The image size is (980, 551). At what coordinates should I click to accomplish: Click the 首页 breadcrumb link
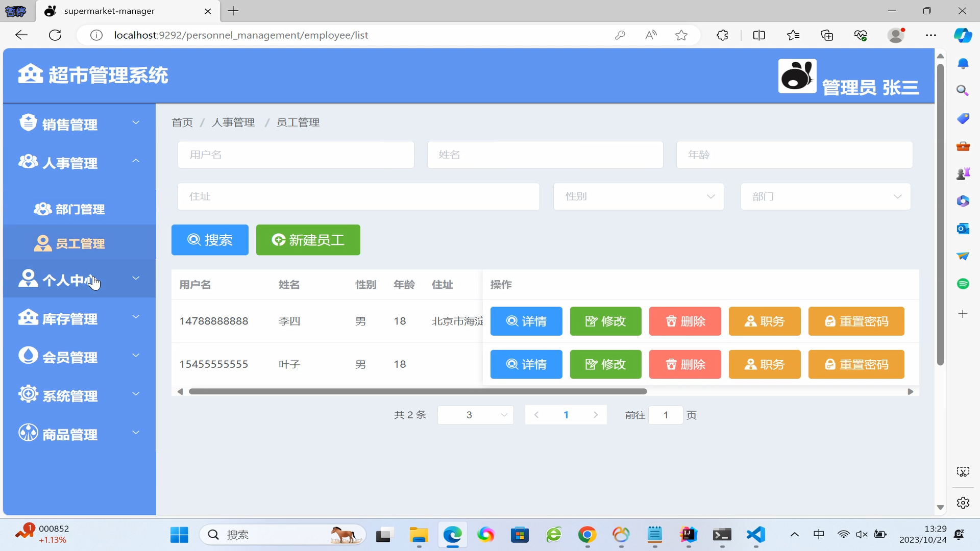[182, 122]
